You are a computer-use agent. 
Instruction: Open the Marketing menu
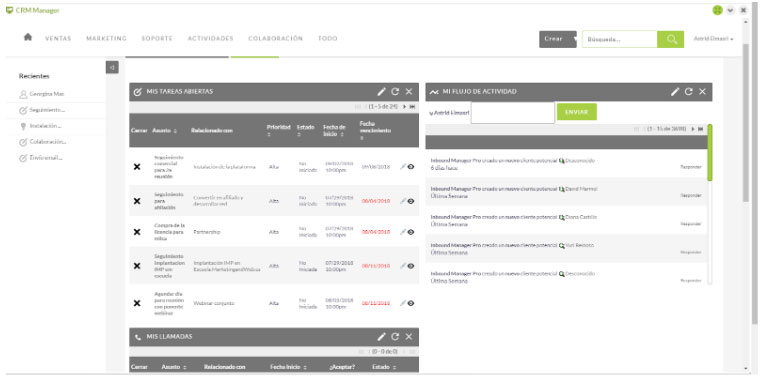click(x=106, y=38)
